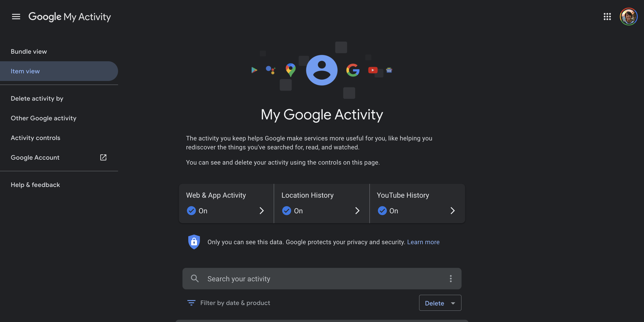
Task: Click the hamburger menu icon
Action: point(16,16)
